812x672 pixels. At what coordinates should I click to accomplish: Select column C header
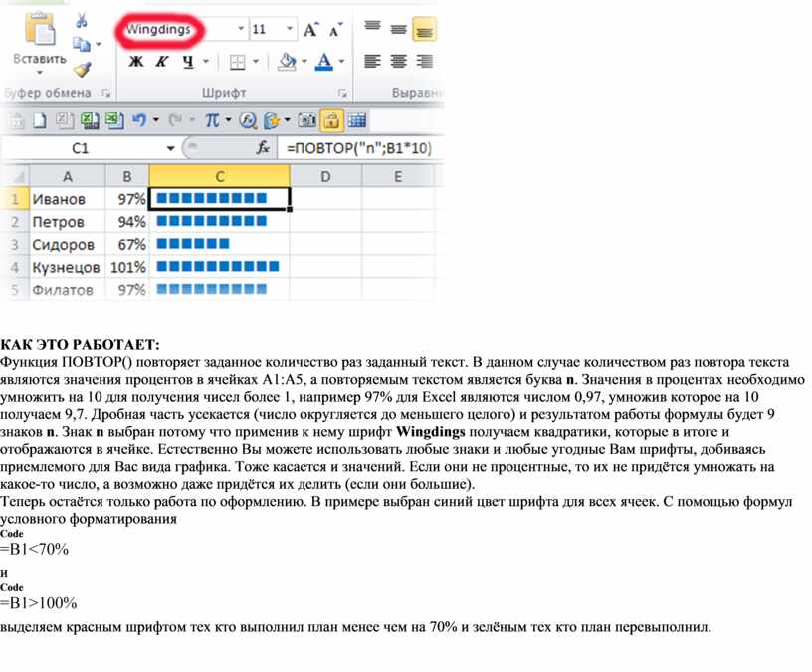pyautogui.click(x=220, y=176)
